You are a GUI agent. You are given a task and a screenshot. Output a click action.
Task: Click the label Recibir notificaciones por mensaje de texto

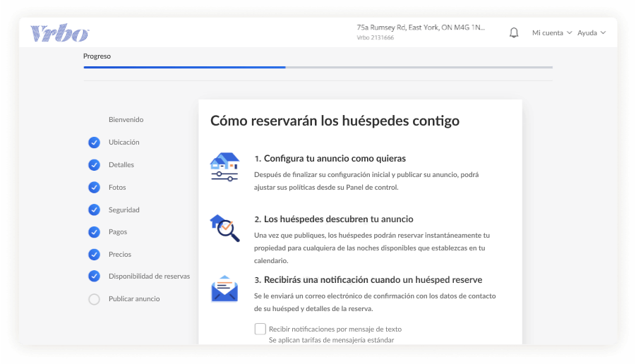pyautogui.click(x=335, y=329)
